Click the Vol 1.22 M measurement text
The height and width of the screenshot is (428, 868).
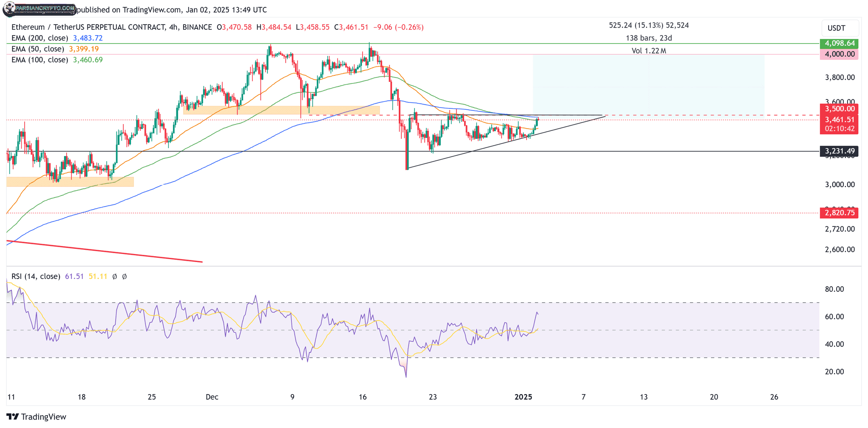click(649, 51)
